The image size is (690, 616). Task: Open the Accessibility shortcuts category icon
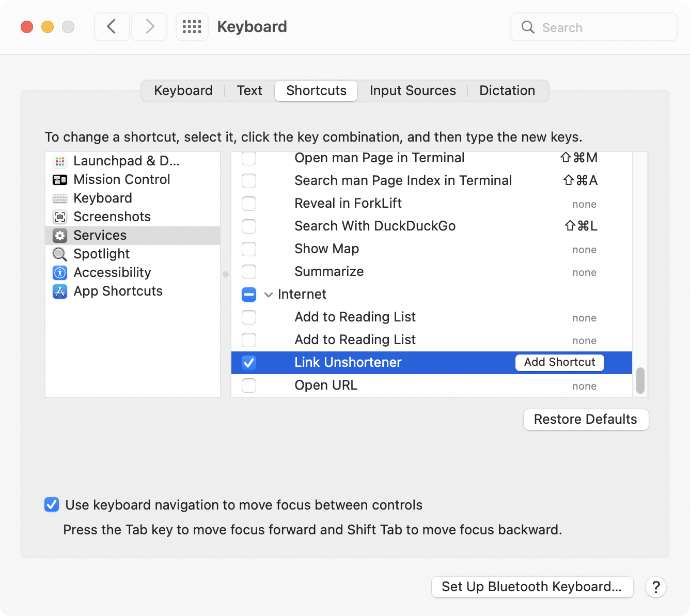point(60,273)
